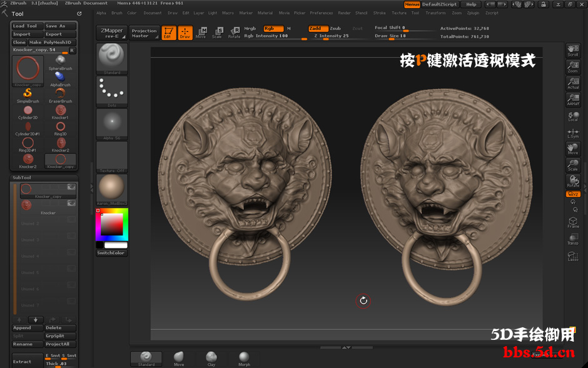The width and height of the screenshot is (588, 368).
Task: Open the Standard brush picker thumbnail
Action: [112, 59]
